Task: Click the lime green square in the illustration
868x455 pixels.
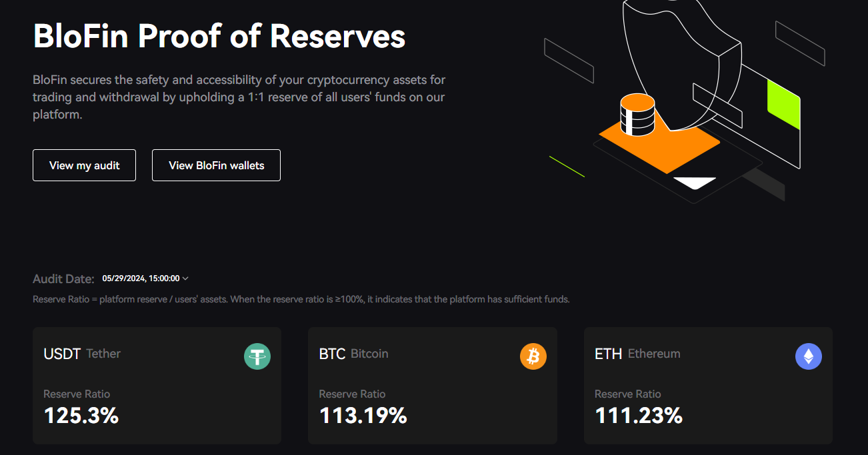Action: click(784, 105)
